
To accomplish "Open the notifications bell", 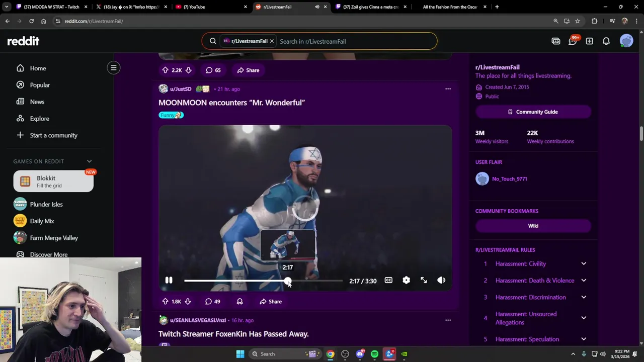I will coord(606,41).
